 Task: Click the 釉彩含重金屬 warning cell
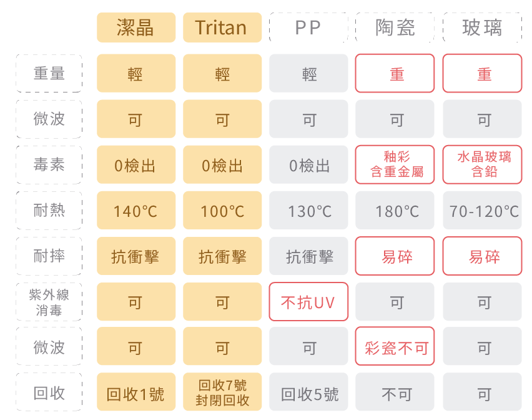pos(395,164)
